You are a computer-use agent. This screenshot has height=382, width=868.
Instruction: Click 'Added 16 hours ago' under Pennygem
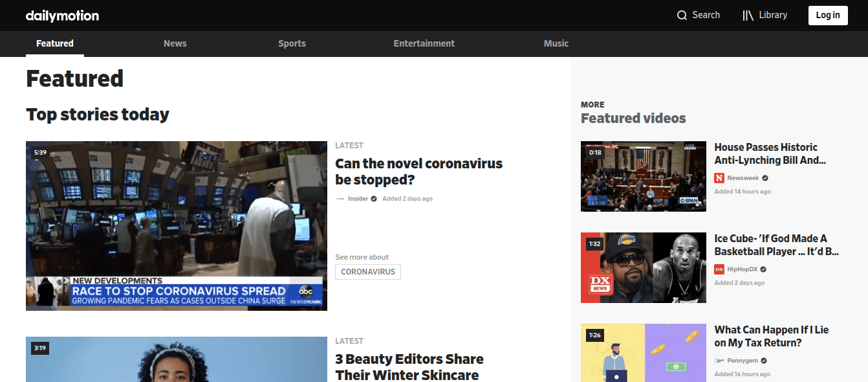click(x=743, y=374)
